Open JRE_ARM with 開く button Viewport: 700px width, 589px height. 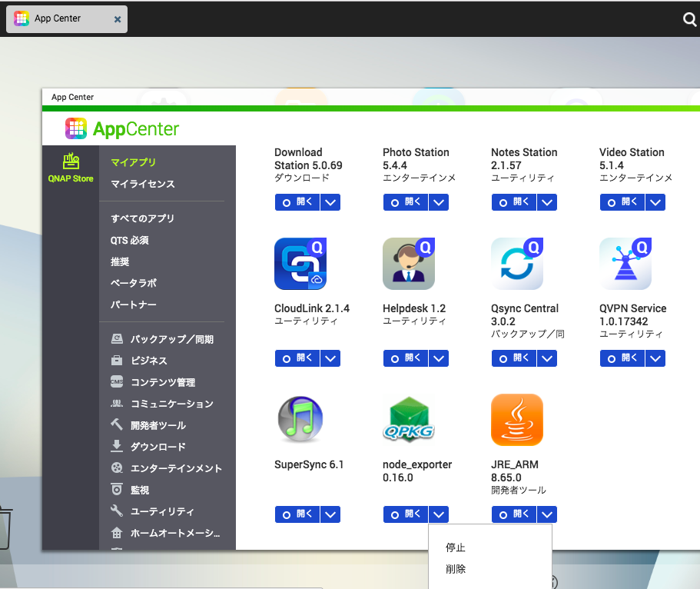tap(514, 514)
